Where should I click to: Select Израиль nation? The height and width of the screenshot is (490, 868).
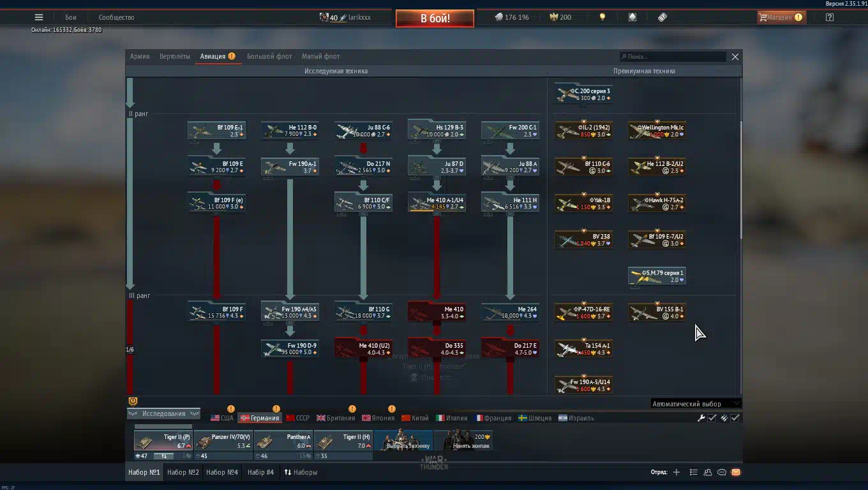576,418
